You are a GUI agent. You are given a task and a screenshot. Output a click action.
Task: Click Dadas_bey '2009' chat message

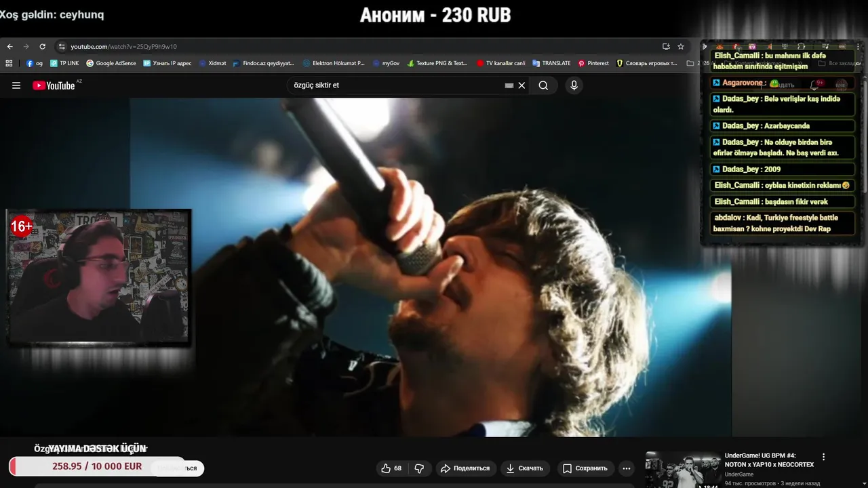click(783, 169)
